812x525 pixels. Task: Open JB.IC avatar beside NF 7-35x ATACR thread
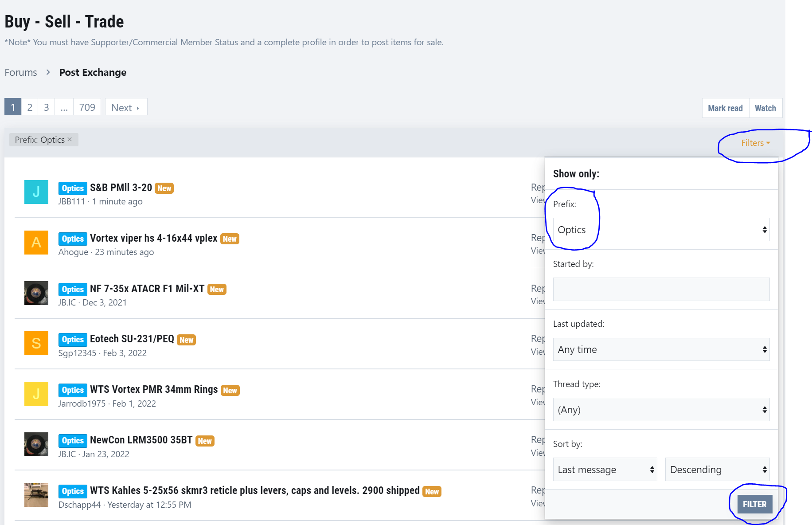tap(36, 293)
